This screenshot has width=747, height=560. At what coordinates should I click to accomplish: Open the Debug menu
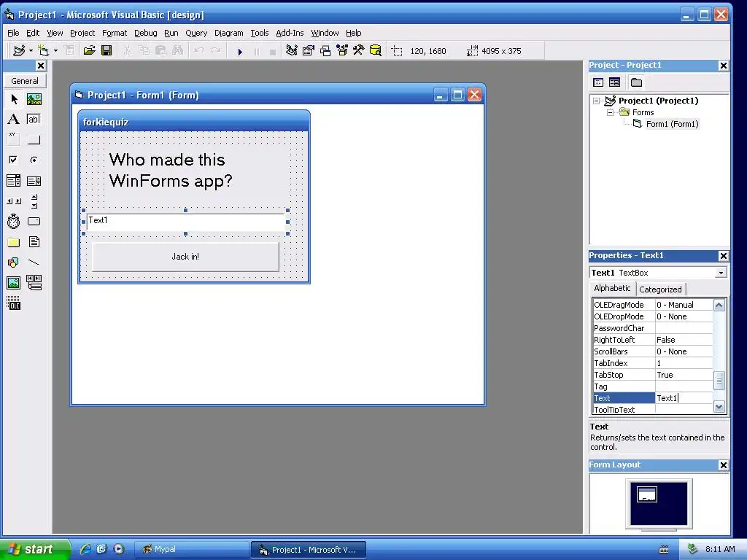pyautogui.click(x=146, y=33)
